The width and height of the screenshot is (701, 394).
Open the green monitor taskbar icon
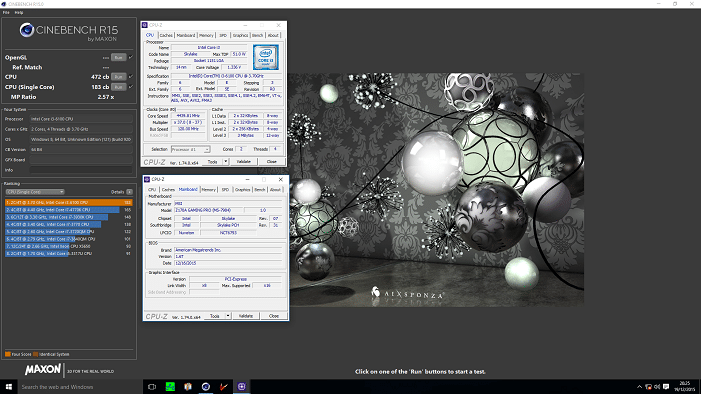(170, 387)
